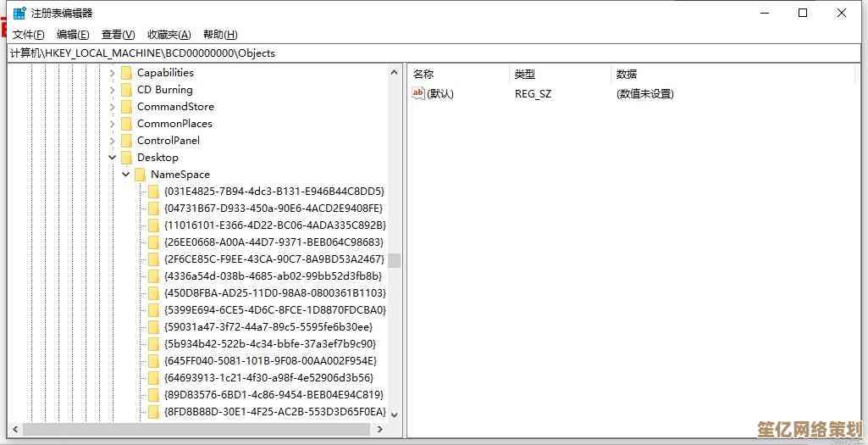Collapse the NameSpace tree node
Image resolution: width=868 pixels, height=445 pixels.
tap(125, 175)
